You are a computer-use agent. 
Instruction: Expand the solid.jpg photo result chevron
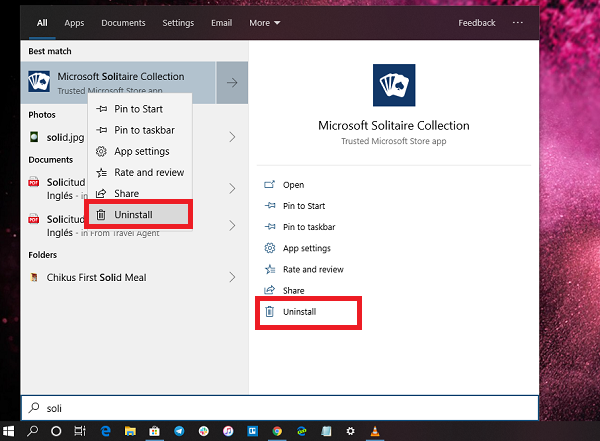click(x=232, y=137)
